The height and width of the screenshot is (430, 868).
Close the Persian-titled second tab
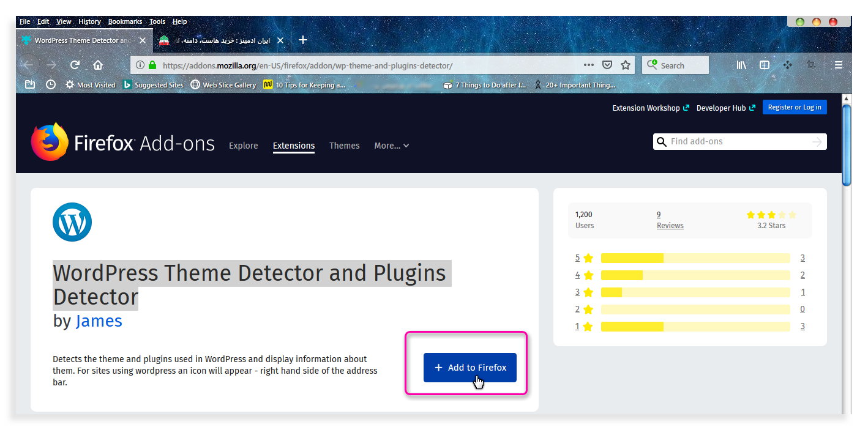[x=280, y=40]
